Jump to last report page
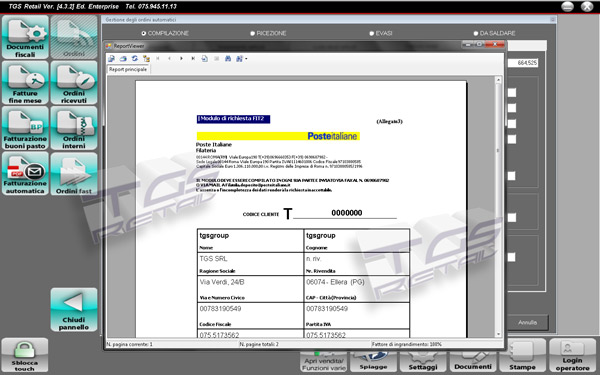Image resolution: width=600 pixels, height=375 pixels. [193, 59]
